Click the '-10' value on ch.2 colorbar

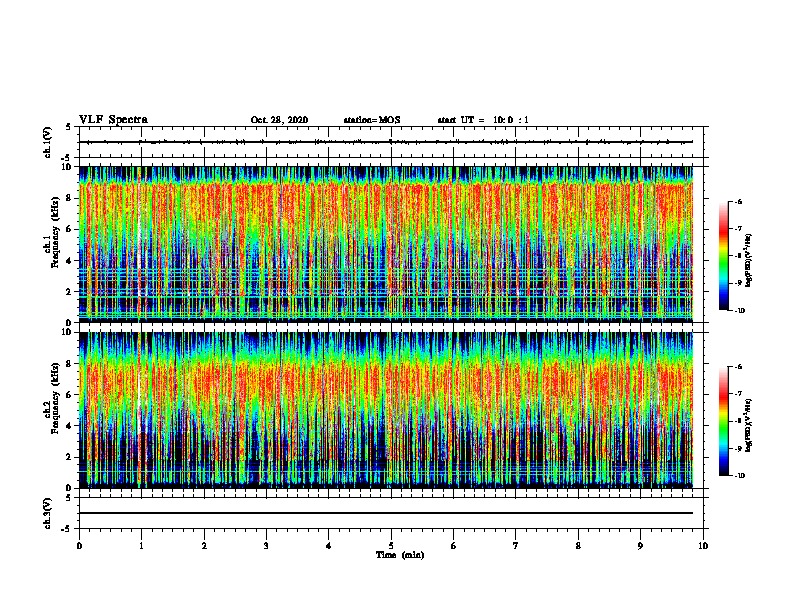coord(739,476)
